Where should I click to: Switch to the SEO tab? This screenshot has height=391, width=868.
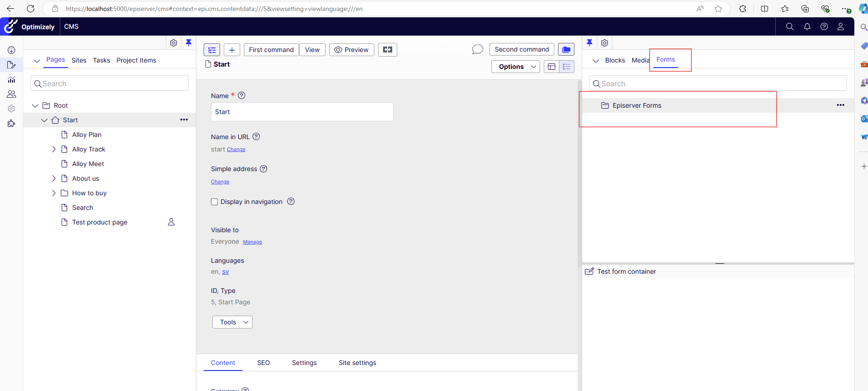click(263, 363)
